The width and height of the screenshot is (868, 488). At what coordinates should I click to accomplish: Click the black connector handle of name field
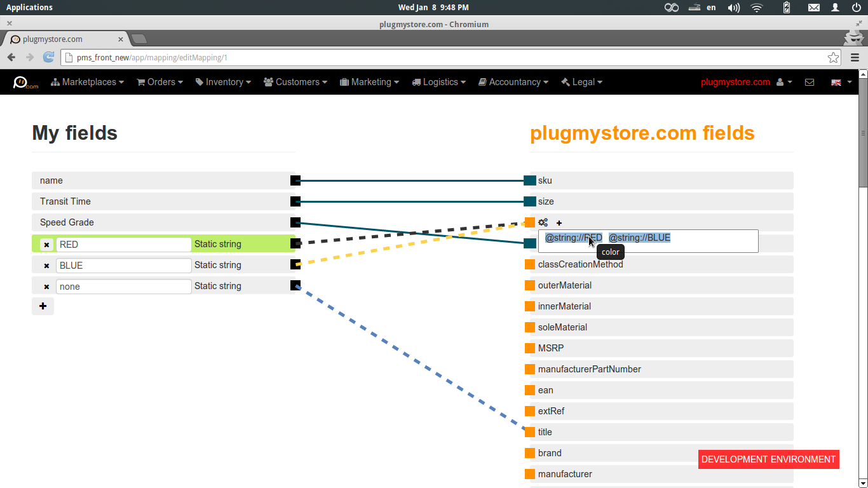pos(295,180)
